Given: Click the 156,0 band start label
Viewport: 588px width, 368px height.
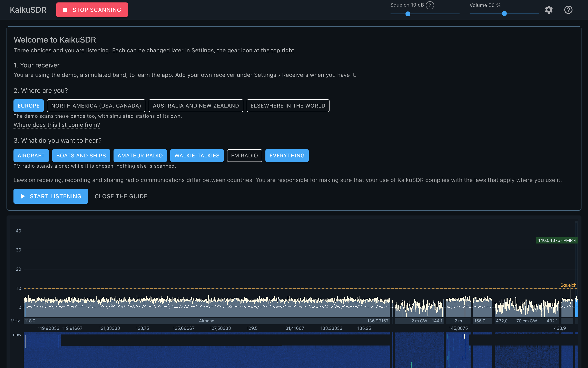Looking at the screenshot, I should coord(480,321).
